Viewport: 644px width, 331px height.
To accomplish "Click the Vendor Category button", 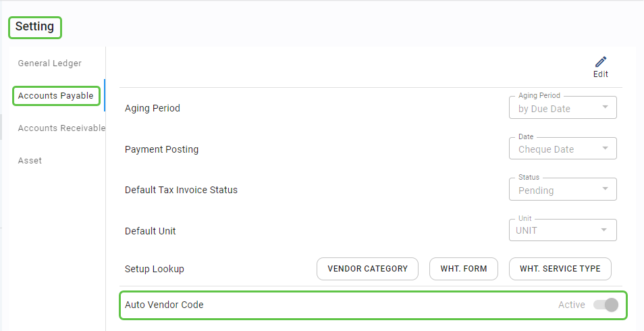I will point(367,269).
